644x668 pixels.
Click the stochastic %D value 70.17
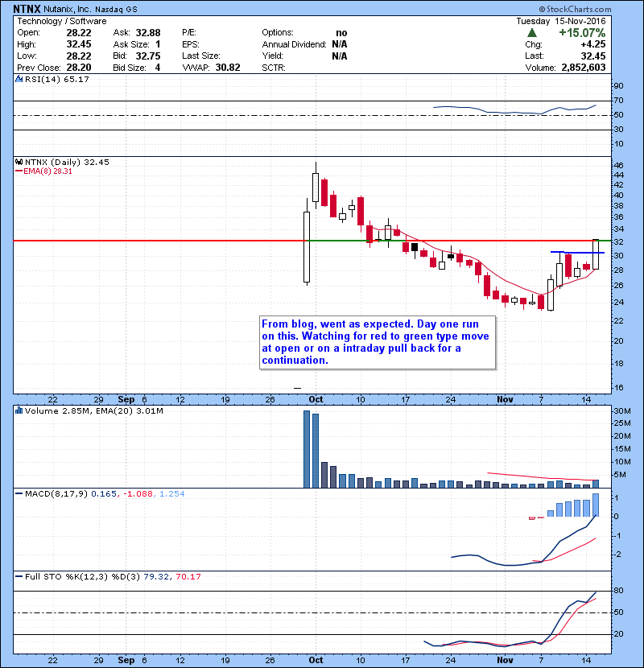(x=188, y=576)
